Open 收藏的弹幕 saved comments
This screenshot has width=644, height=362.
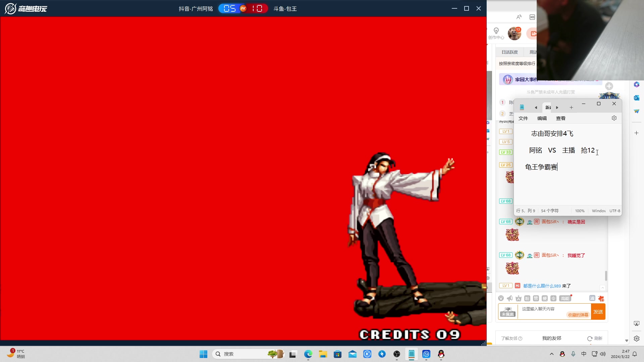tap(578, 315)
